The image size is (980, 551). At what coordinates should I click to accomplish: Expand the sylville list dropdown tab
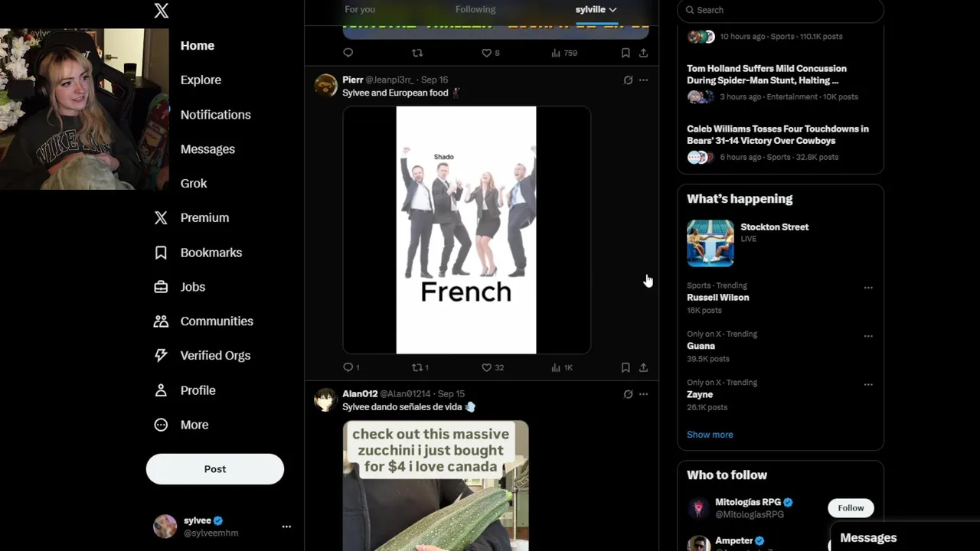click(596, 10)
